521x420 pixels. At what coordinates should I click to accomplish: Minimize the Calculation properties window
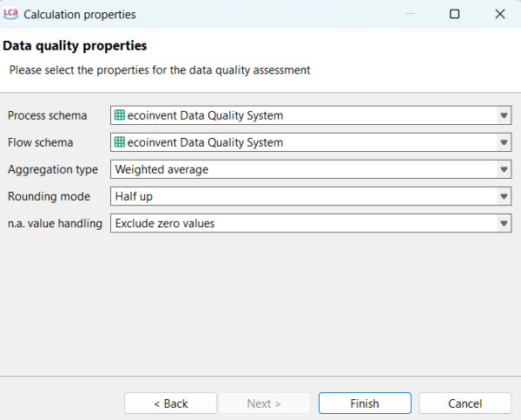pyautogui.click(x=409, y=14)
